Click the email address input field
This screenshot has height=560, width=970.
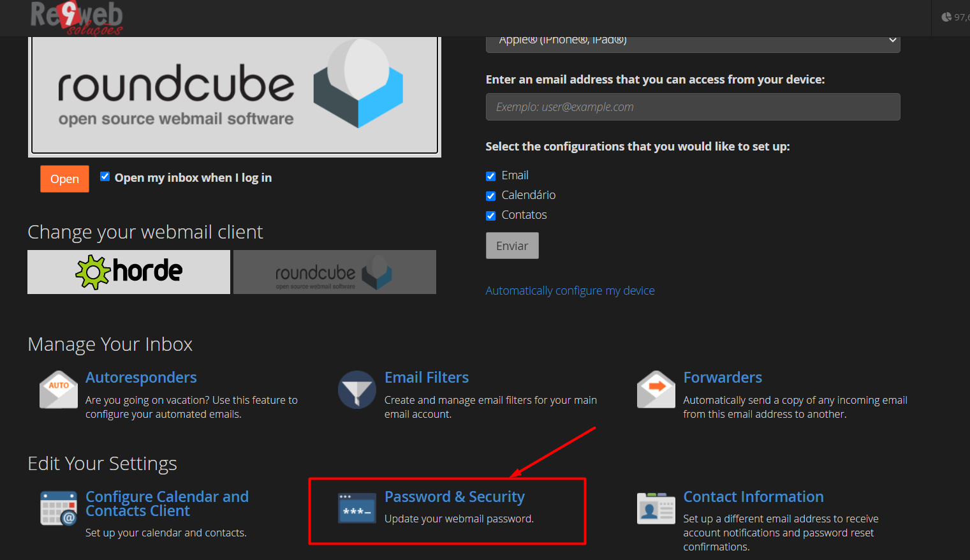693,107
